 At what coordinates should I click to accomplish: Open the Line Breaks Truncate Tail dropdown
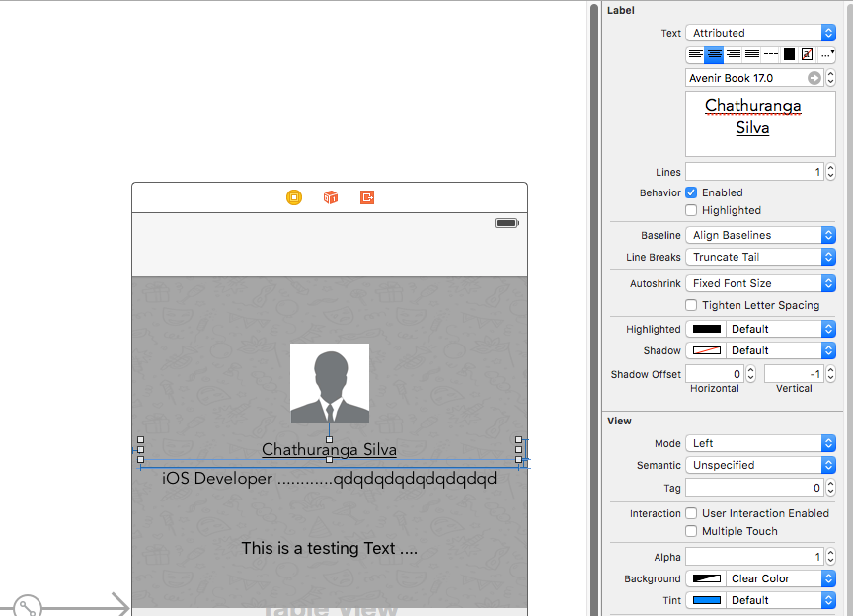[760, 257]
